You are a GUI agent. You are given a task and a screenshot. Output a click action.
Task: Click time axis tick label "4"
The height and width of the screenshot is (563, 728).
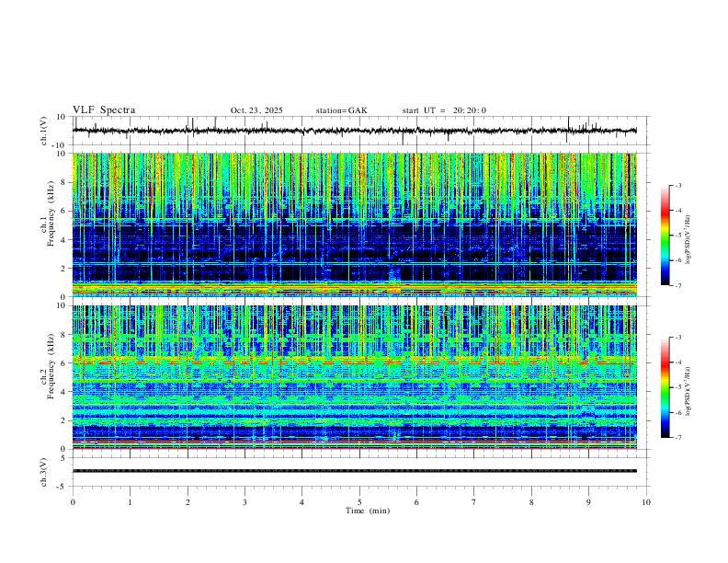[302, 502]
